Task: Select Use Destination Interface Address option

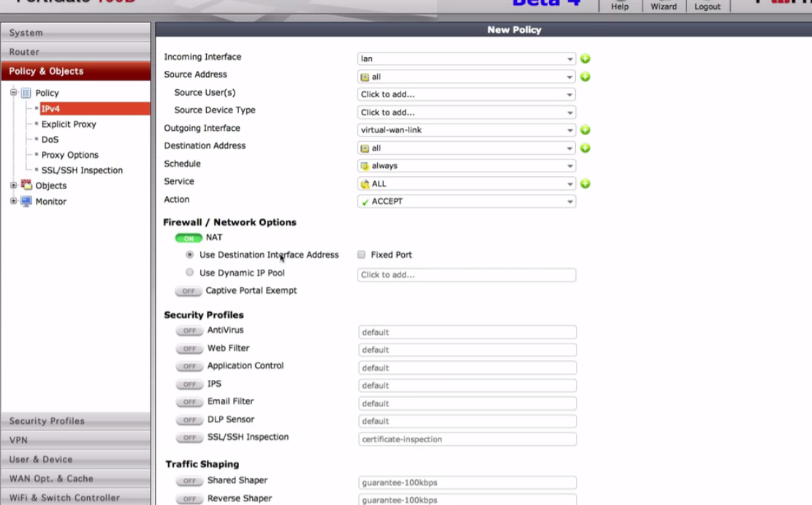Action: click(x=189, y=255)
